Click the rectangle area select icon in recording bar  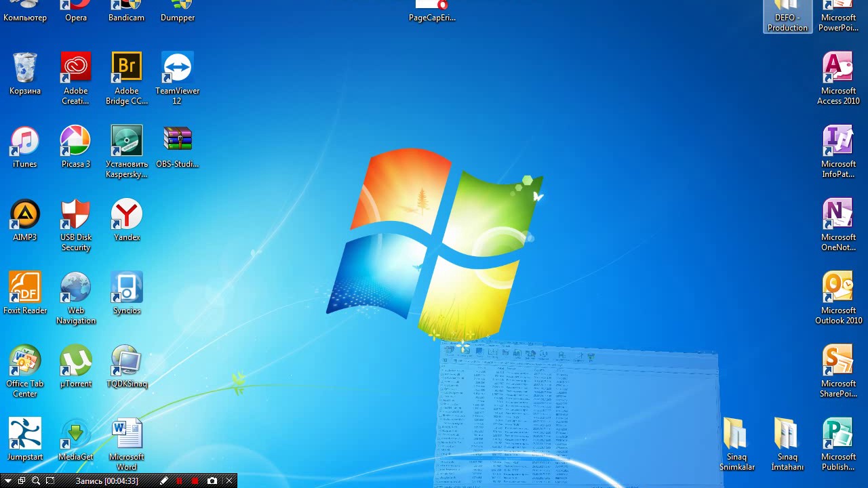(51, 481)
